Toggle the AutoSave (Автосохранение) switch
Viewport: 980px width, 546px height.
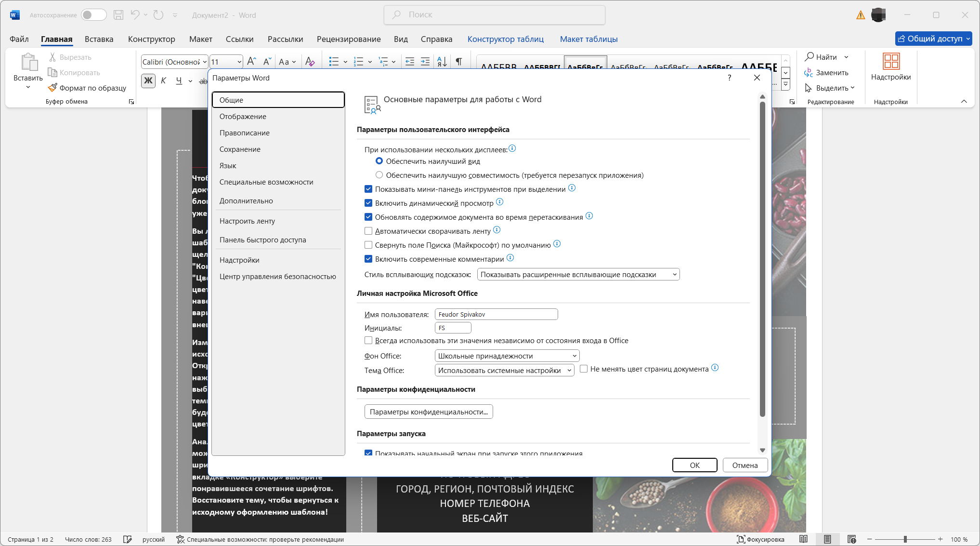point(93,15)
